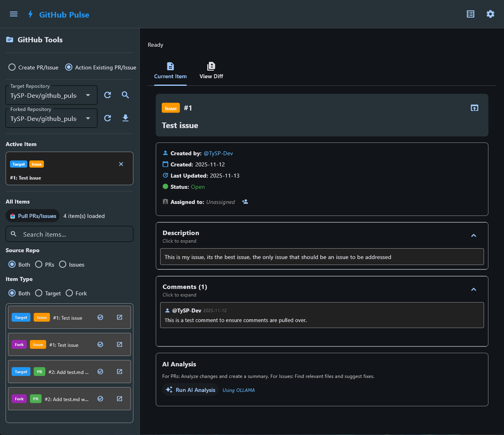504x435 pixels.
Task: Select Both under Item Type
Action: coord(19,293)
